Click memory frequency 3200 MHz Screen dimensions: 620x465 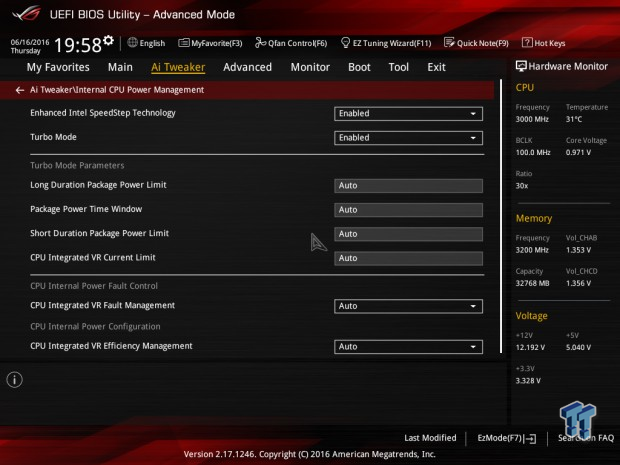pyautogui.click(x=532, y=250)
